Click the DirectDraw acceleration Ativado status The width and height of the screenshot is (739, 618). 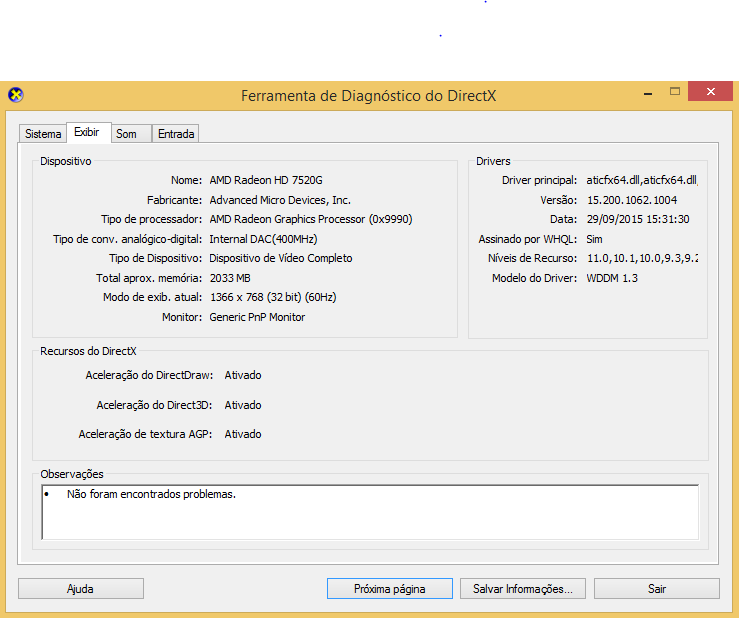point(243,375)
